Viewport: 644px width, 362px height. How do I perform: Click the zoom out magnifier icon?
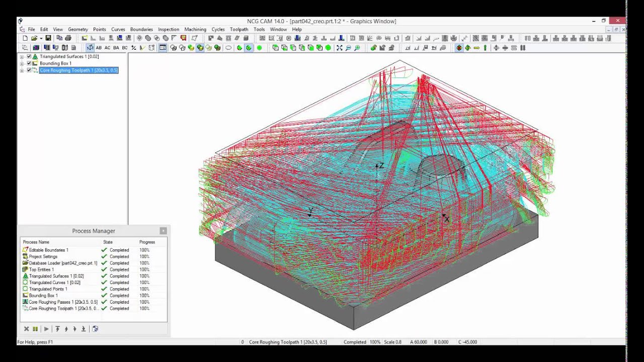(x=348, y=48)
